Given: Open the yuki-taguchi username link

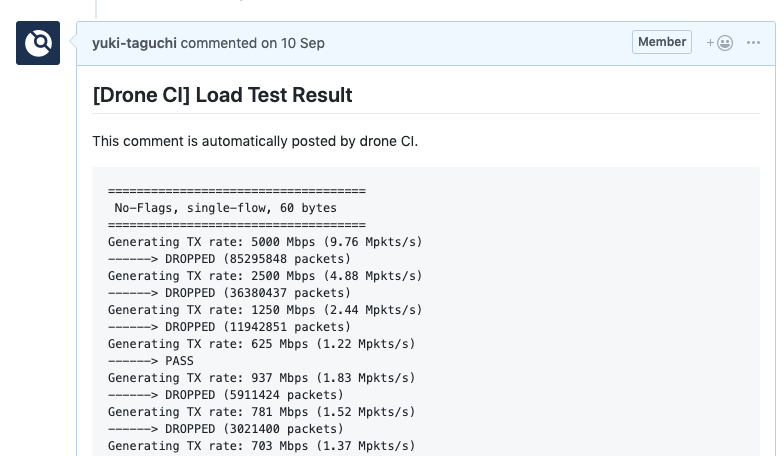Looking at the screenshot, I should [x=134, y=43].
